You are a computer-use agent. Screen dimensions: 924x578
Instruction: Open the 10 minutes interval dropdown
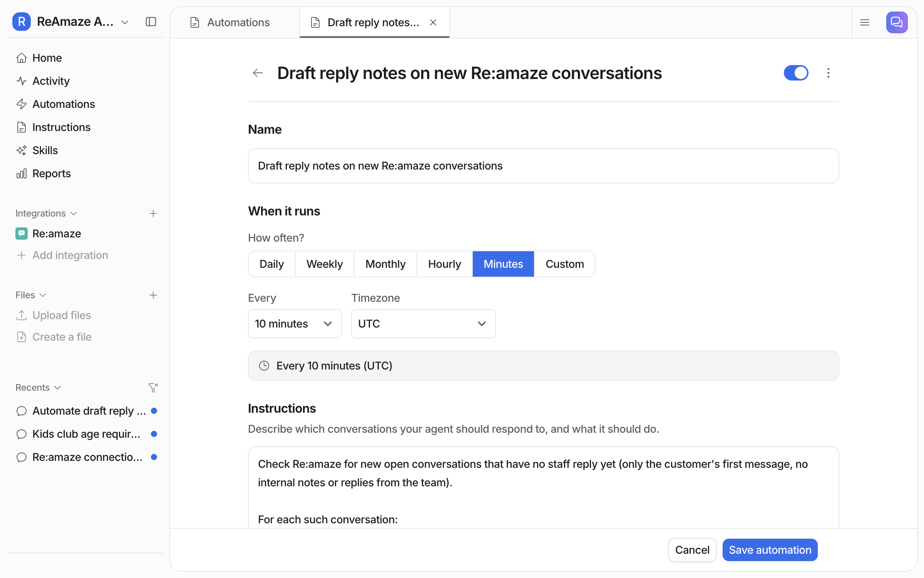click(295, 324)
